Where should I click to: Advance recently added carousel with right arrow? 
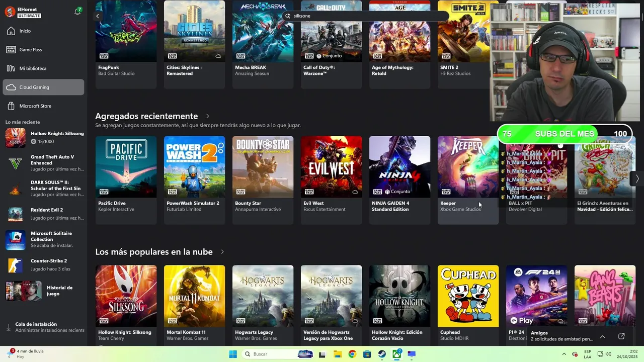(637, 178)
